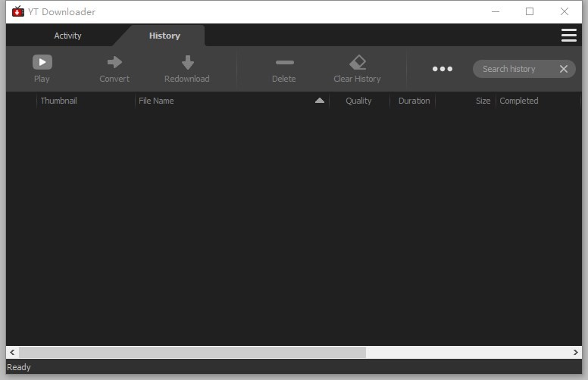Open the three-dots more options
Screen dimensions: 588x380
(443, 69)
